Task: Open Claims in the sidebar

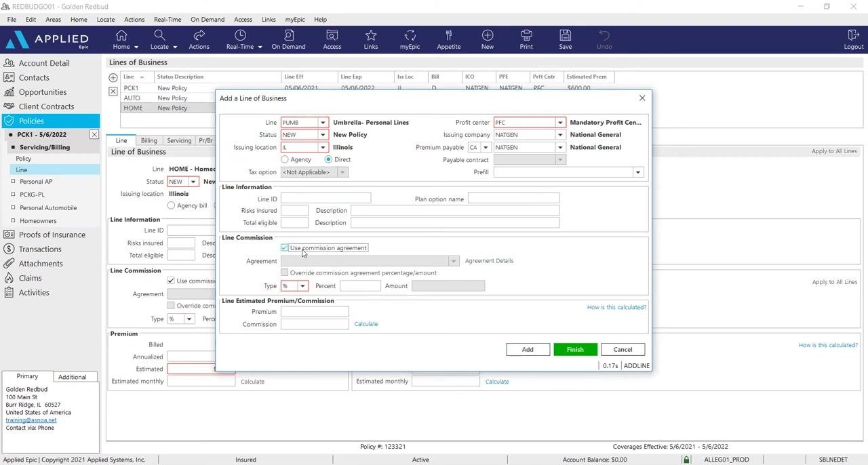Action: click(30, 278)
